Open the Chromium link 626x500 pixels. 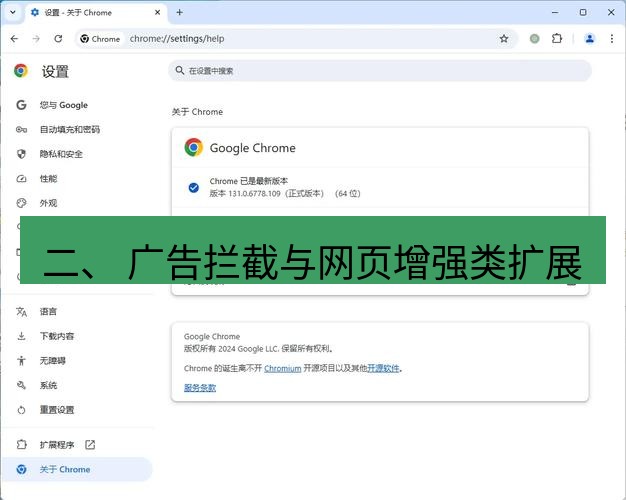point(283,368)
